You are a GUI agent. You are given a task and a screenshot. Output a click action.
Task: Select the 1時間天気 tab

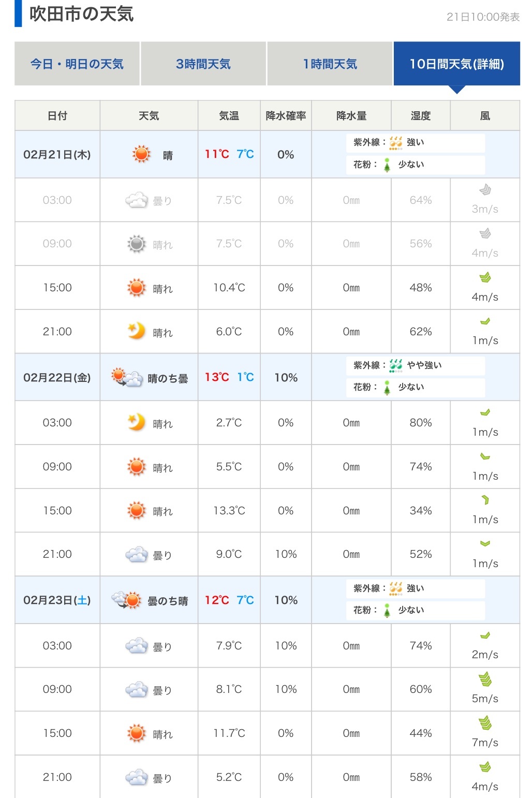coord(330,64)
